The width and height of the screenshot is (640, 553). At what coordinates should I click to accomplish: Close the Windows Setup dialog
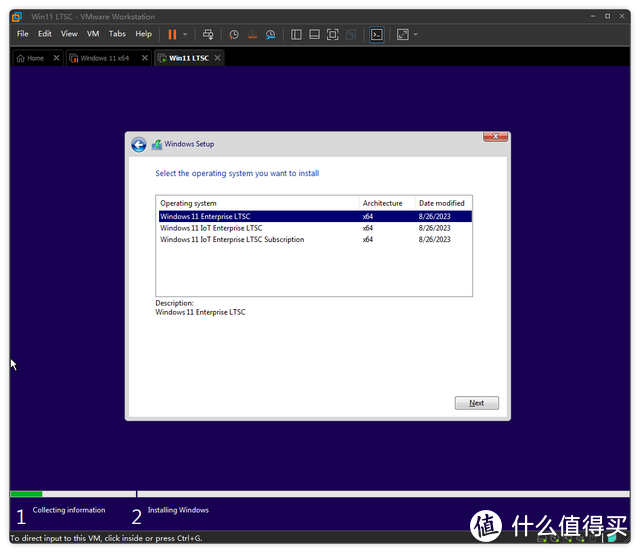495,136
